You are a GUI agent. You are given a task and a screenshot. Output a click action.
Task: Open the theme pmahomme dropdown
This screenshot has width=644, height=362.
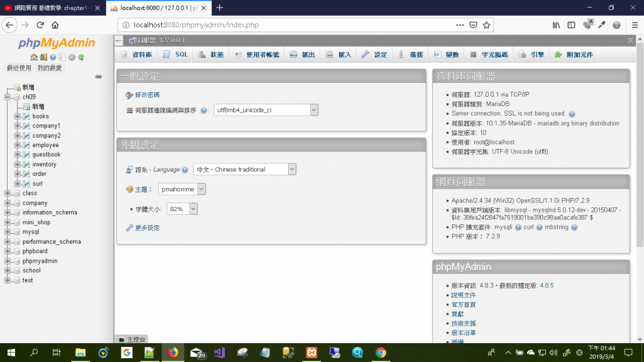coord(182,189)
